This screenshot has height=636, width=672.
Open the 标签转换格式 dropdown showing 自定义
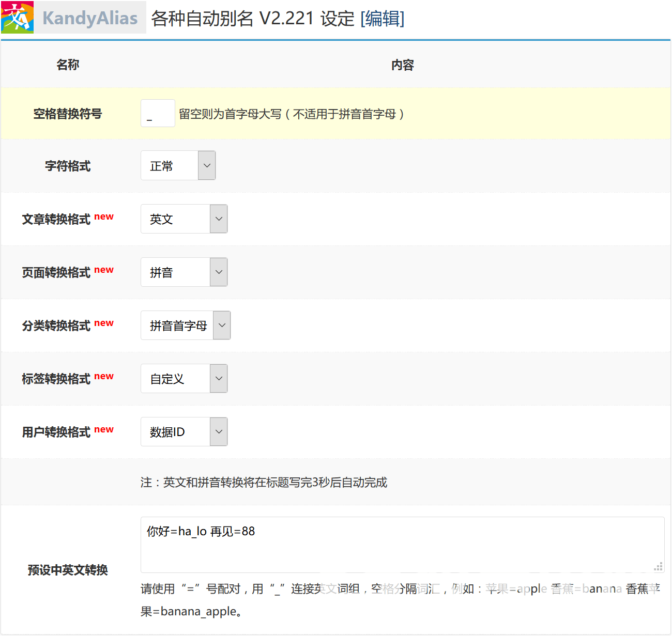pos(184,378)
